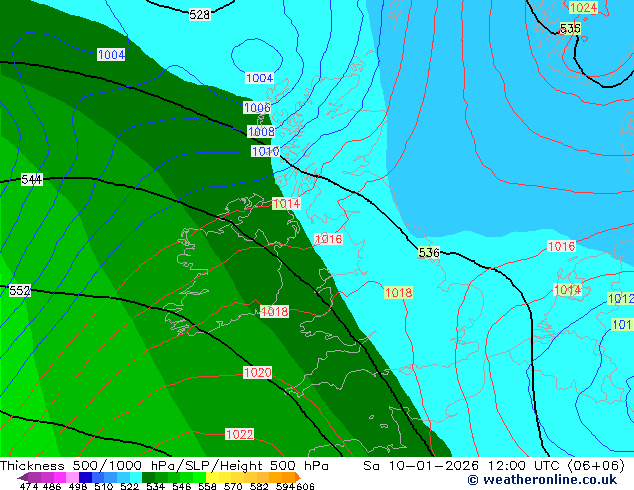Viewport: 634px width, 490px height.
Task: Pick the bright lime green swatch before 558
Action: pos(199,477)
